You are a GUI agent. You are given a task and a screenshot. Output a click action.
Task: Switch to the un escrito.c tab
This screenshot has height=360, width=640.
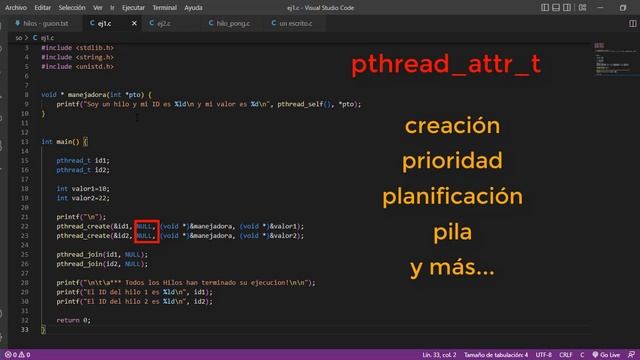coord(295,23)
